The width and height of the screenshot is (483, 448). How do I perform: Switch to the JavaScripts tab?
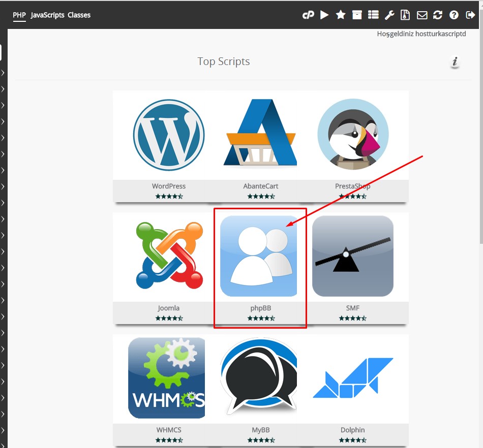point(47,15)
